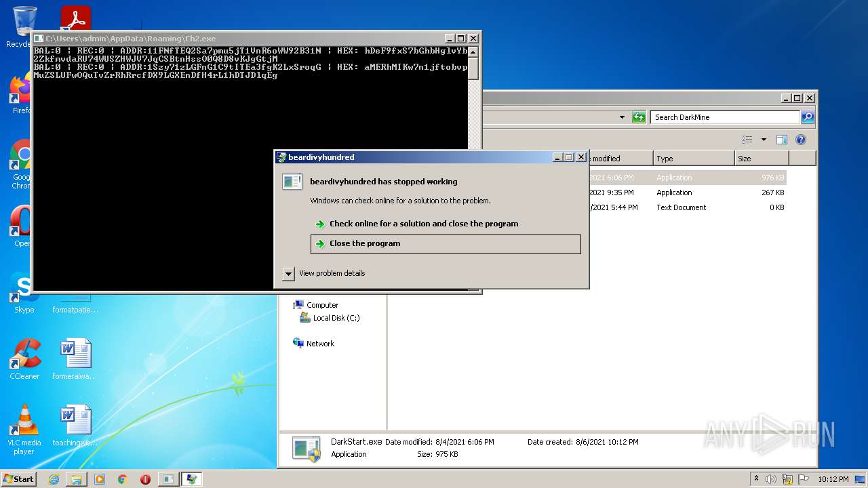Screen dimensions: 868x488
Task: Select the formerly-named Word document on the desktop
Action: pyautogui.click(x=75, y=359)
